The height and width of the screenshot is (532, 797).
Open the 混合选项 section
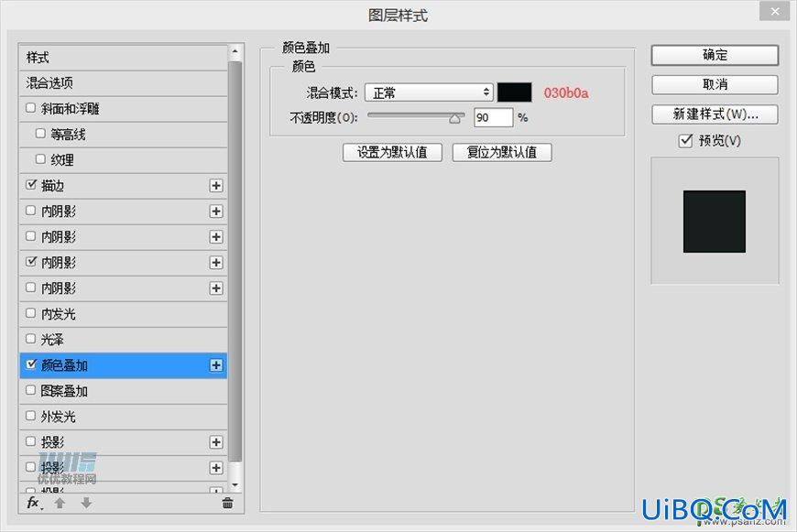tap(123, 82)
